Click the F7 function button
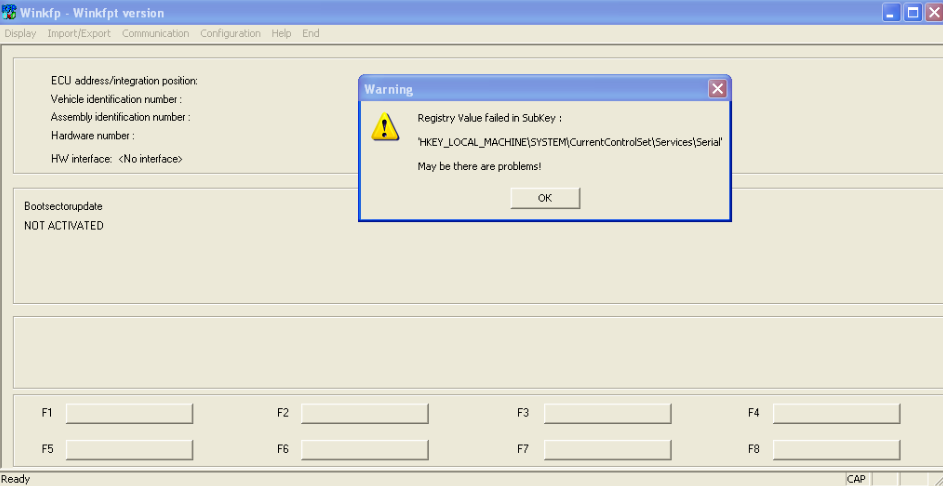943x486 pixels. [607, 449]
